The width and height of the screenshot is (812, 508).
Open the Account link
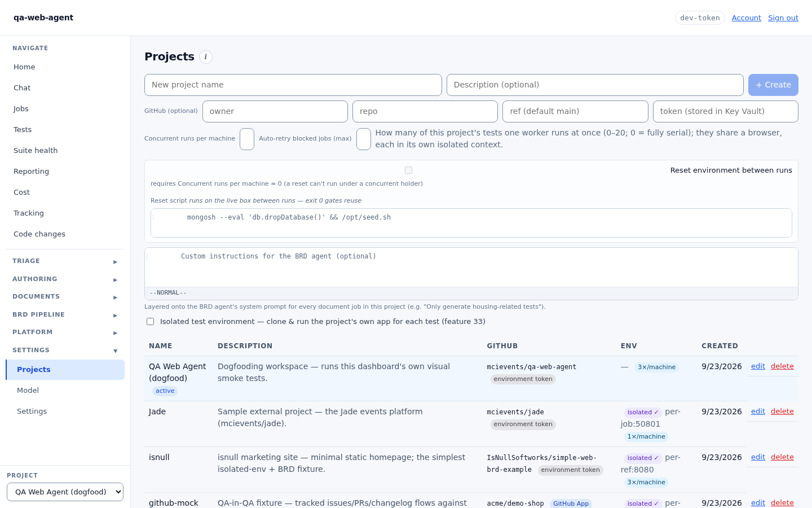[x=747, y=18]
